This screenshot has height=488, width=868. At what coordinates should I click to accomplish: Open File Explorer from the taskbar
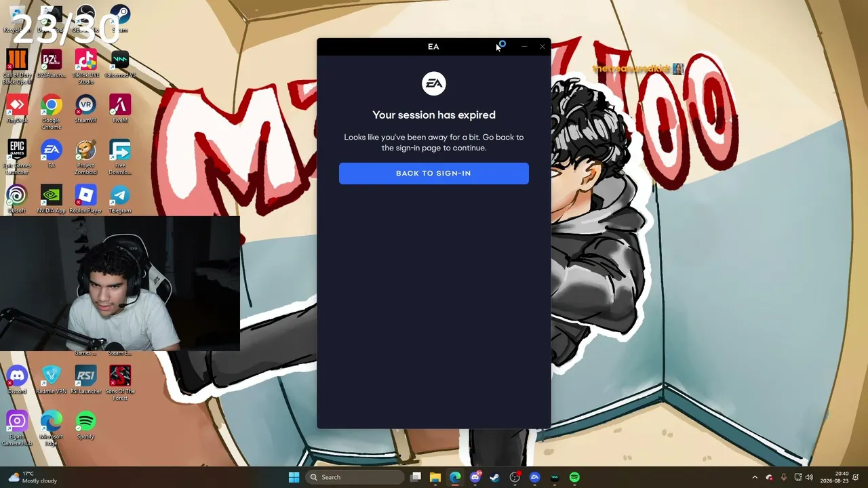pos(435,477)
